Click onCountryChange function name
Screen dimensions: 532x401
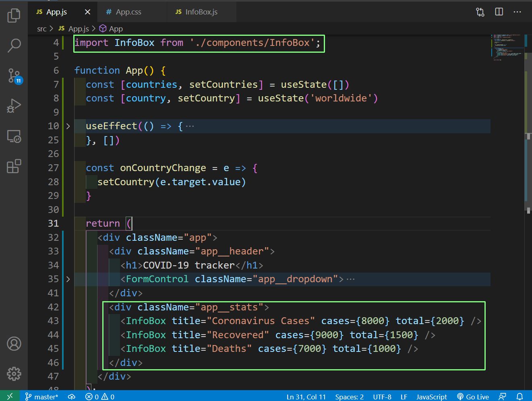click(x=163, y=168)
